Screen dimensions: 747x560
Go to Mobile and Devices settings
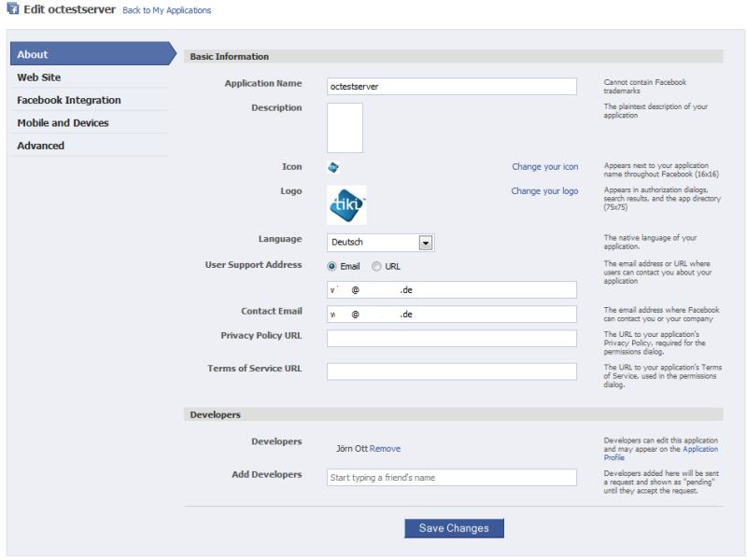point(90,123)
